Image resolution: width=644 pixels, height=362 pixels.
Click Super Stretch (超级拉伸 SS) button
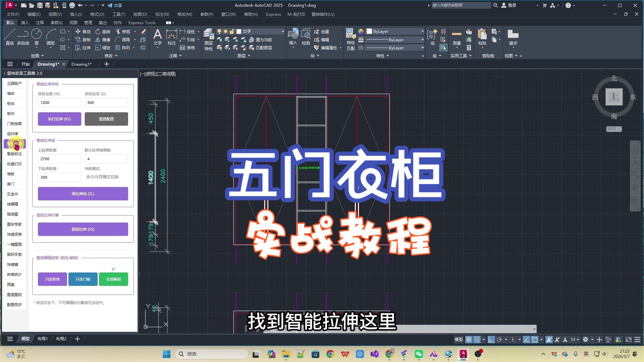tap(83, 229)
